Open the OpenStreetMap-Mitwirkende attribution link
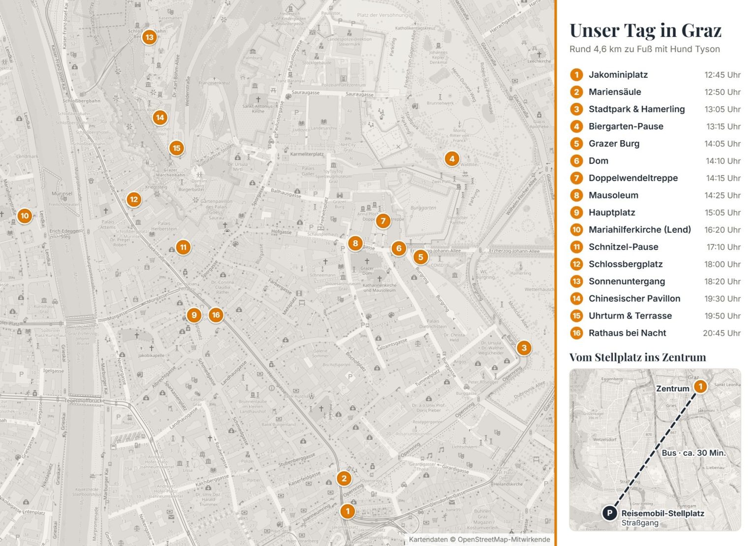The width and height of the screenshot is (756, 546). (504, 540)
